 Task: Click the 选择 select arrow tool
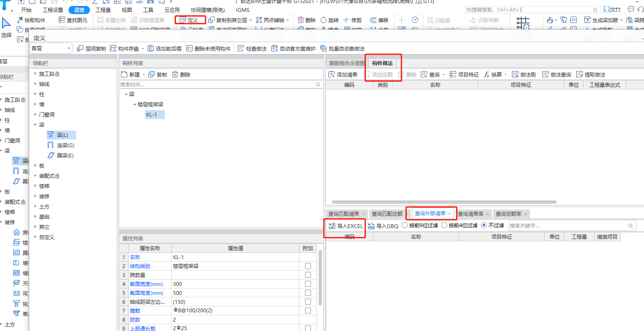pos(6,28)
